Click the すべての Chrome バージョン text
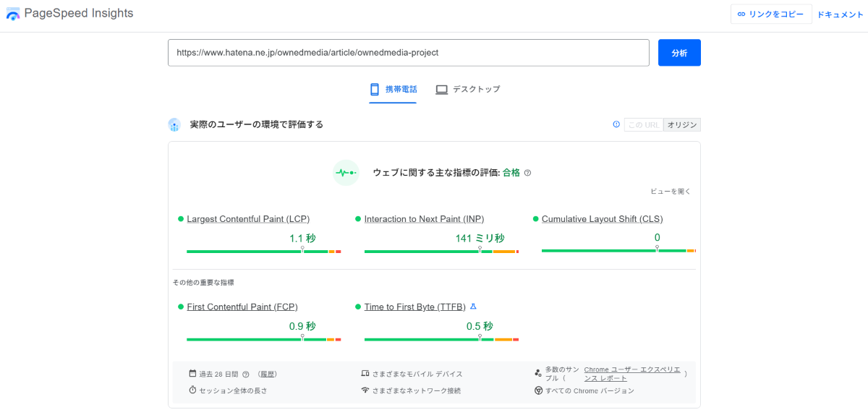Viewport: 868px width, 415px height. (x=590, y=390)
